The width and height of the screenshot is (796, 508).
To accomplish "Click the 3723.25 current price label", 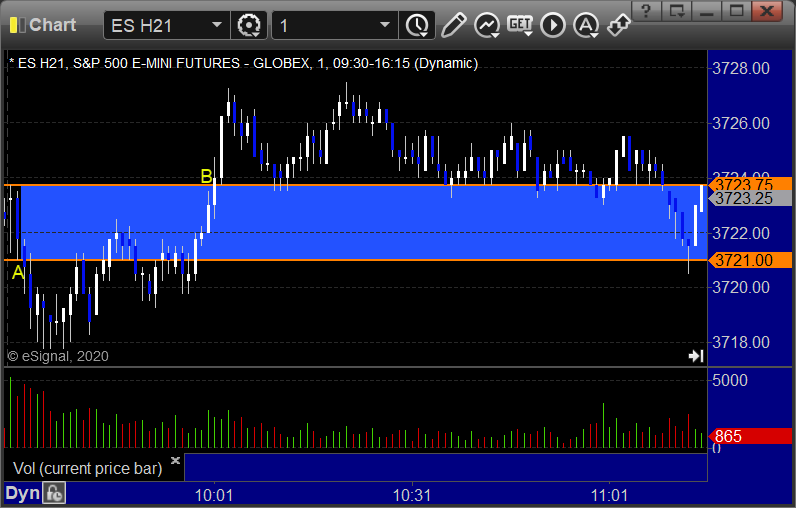I will [750, 198].
